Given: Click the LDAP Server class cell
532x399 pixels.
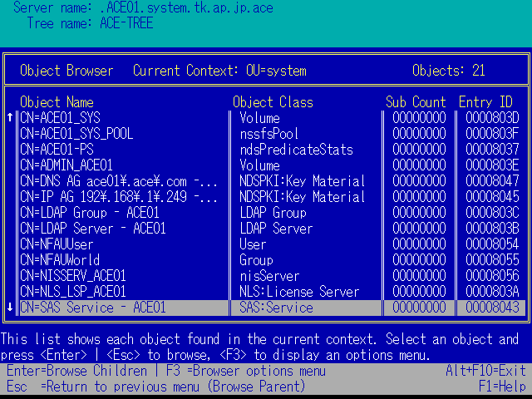Looking at the screenshot, I should 276,229.
